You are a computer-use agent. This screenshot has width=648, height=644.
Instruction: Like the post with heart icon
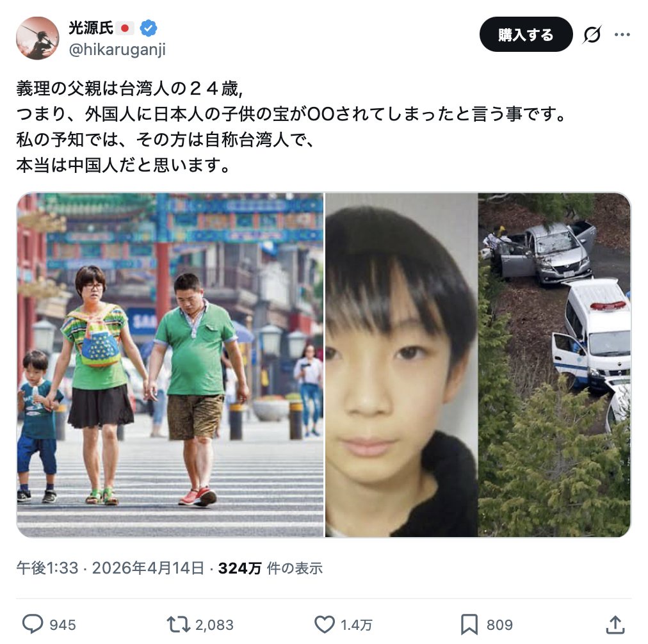325,624
